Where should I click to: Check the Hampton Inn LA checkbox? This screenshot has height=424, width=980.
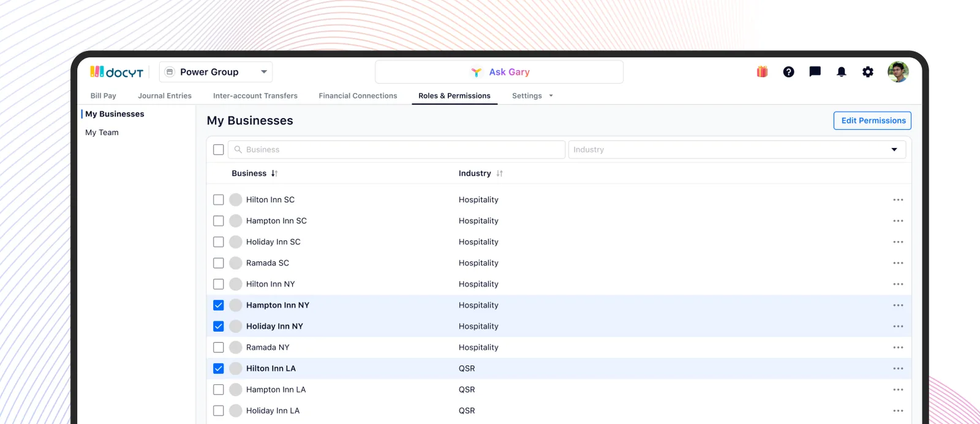click(x=219, y=390)
